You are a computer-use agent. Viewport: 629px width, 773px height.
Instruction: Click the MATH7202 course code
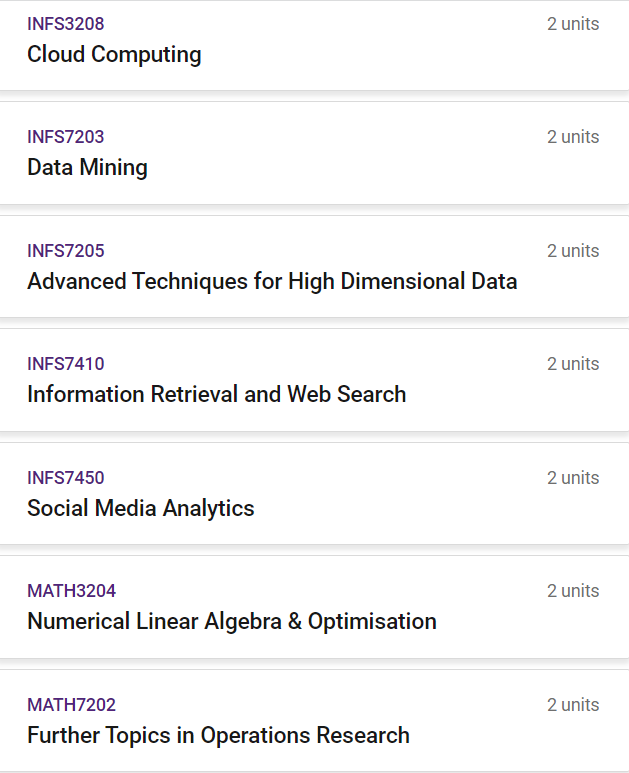click(71, 704)
